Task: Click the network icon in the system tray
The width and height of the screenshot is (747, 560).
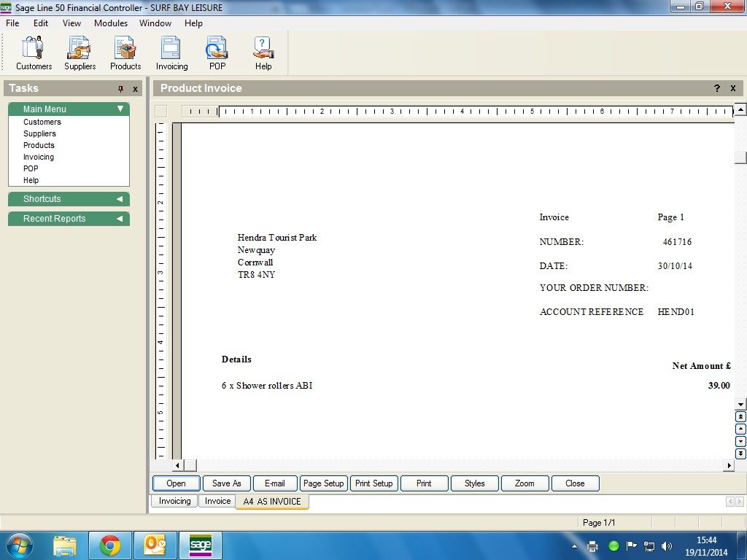Action: click(x=649, y=546)
